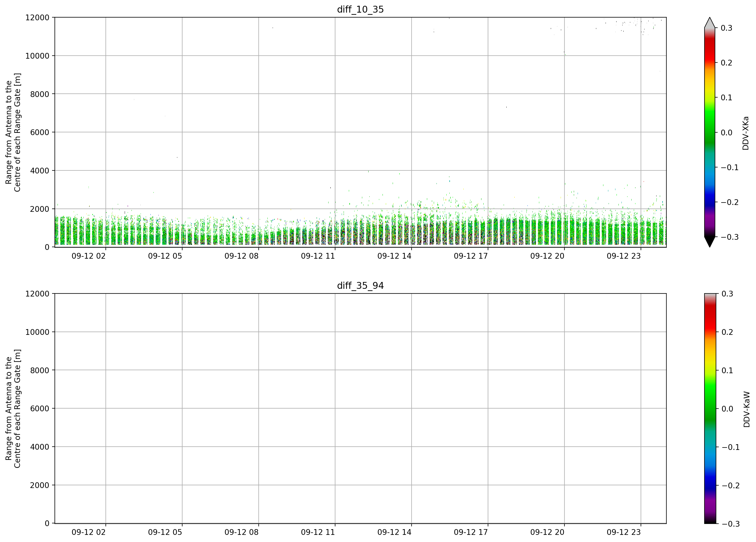Image resolution: width=756 pixels, height=542 pixels.
Task: Click the 12000 y-tick of diff_35_94 plot
Action: [x=37, y=294]
